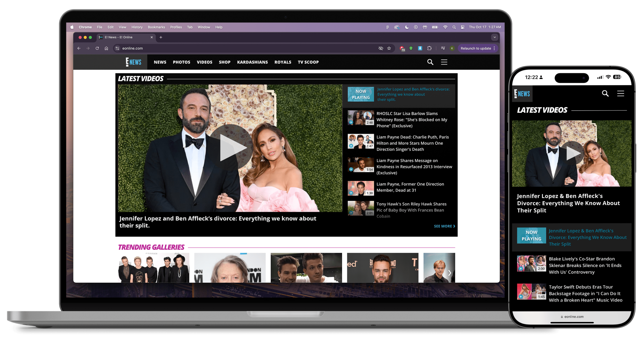Open the KARDASHIANS section
The height and width of the screenshot is (339, 644).
coord(252,62)
